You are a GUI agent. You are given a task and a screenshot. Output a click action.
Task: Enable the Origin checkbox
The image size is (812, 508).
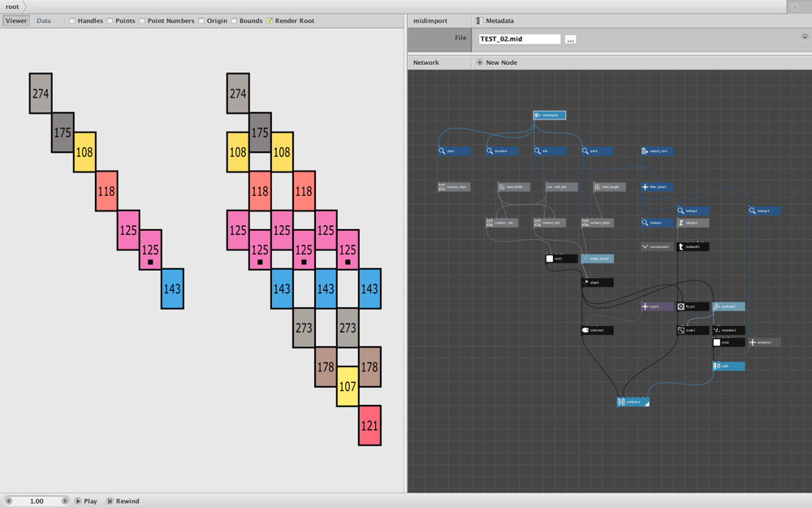coord(201,21)
